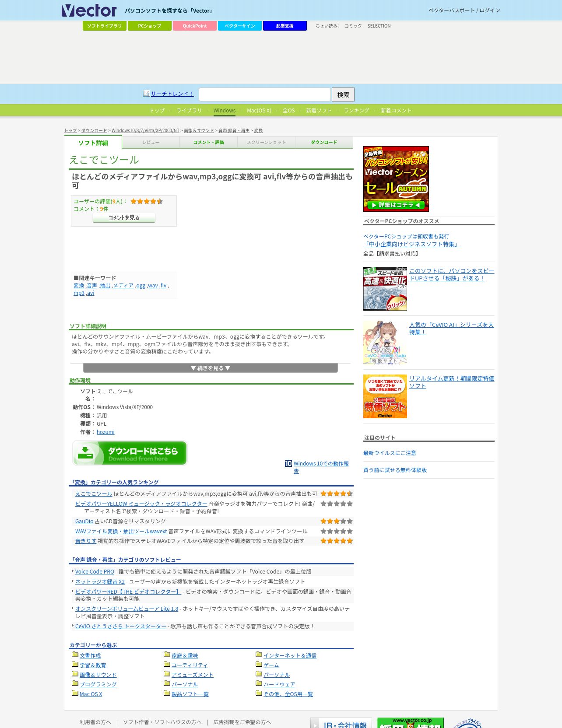Expand description with 続きを見る bar

pos(211,368)
